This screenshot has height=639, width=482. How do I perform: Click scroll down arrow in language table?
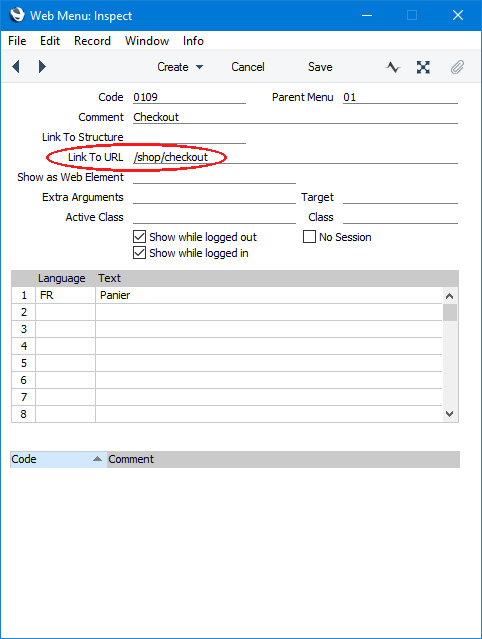[x=450, y=414]
